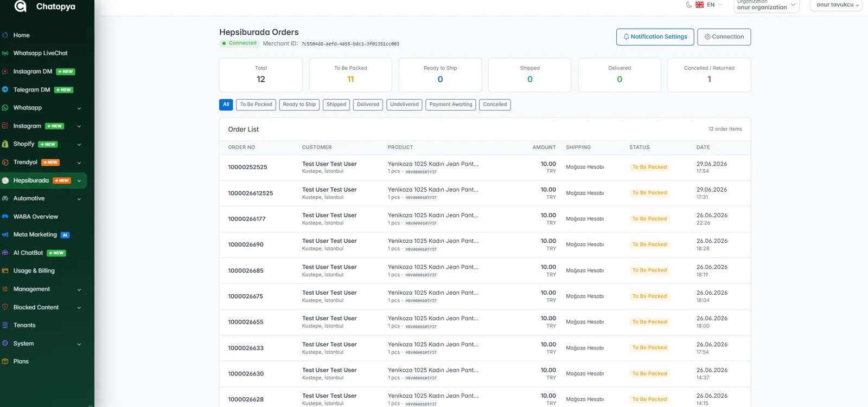Click the Shopify bag icon in sidebar

5,144
